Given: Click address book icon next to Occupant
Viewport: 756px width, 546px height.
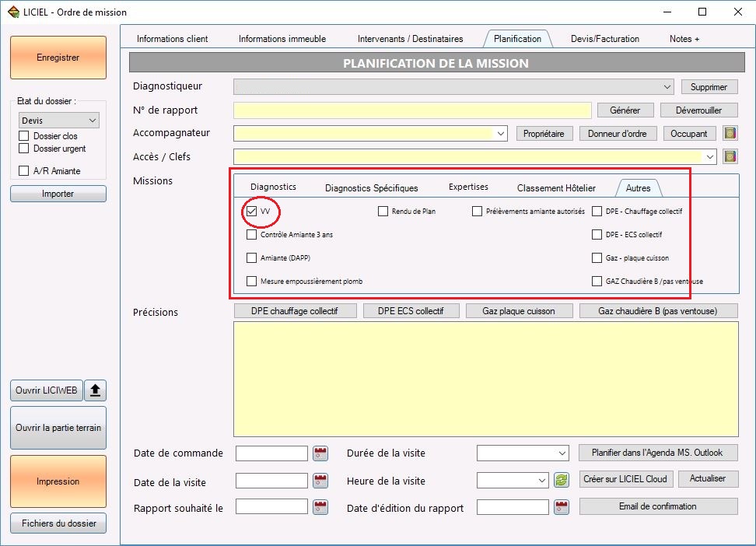Looking at the screenshot, I should (730, 133).
